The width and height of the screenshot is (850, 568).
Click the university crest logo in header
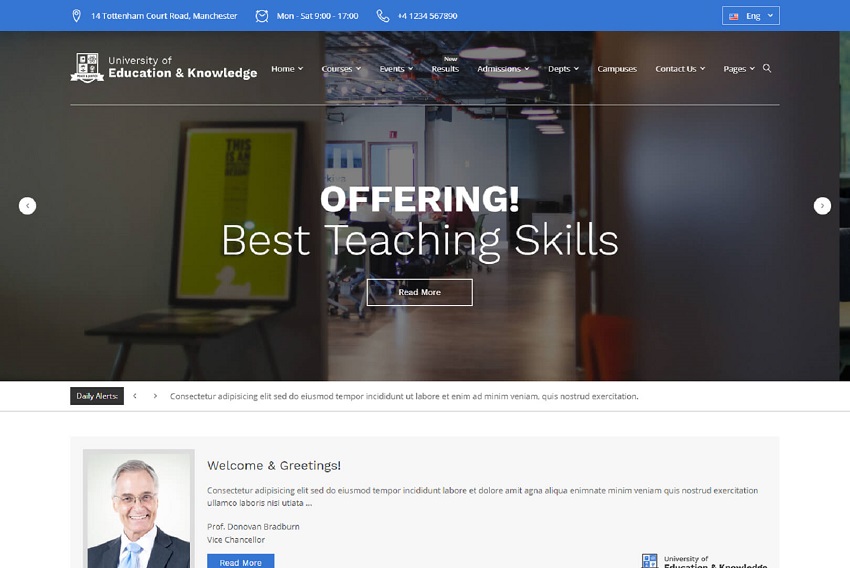(x=87, y=68)
